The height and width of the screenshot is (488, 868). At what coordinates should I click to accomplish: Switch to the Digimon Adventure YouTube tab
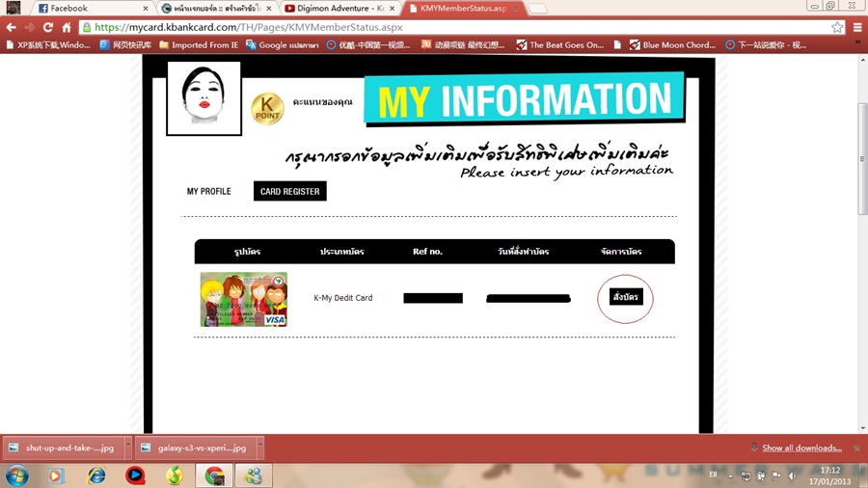pos(339,9)
